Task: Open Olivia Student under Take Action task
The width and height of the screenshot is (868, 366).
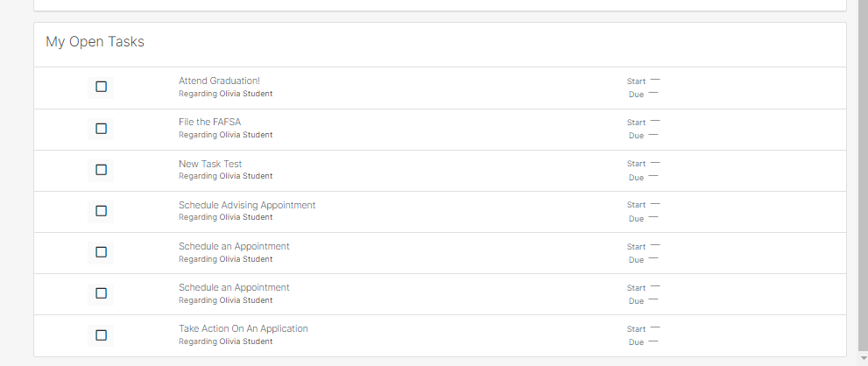Action: tap(246, 341)
